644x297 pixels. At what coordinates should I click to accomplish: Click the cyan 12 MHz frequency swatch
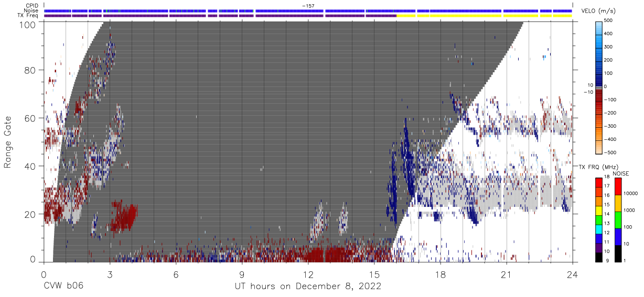coord(599,229)
